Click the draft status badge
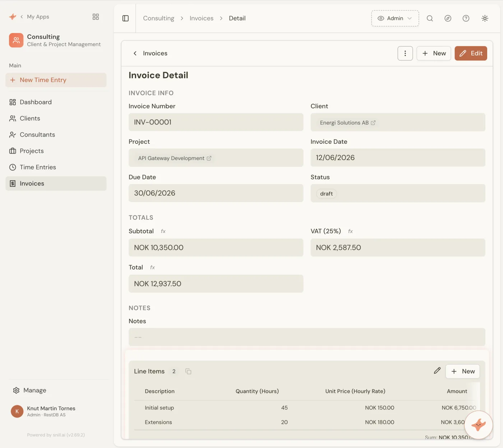503x448 pixels. tap(326, 193)
